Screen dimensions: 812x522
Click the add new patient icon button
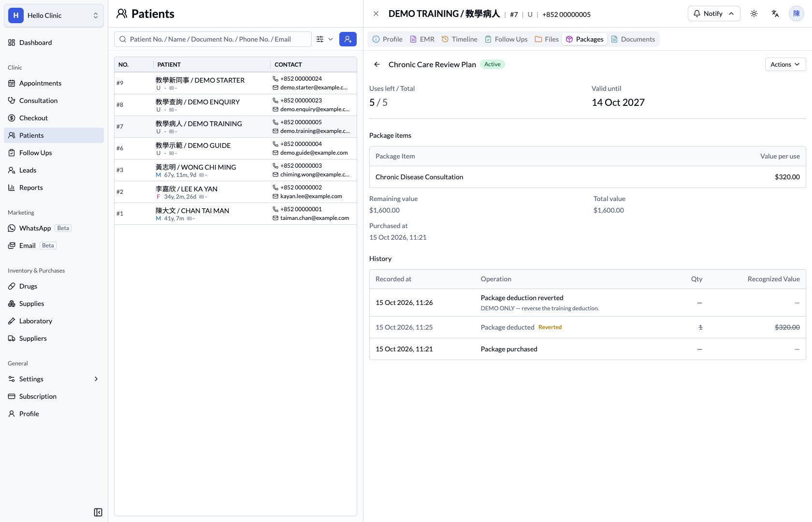pyautogui.click(x=348, y=39)
